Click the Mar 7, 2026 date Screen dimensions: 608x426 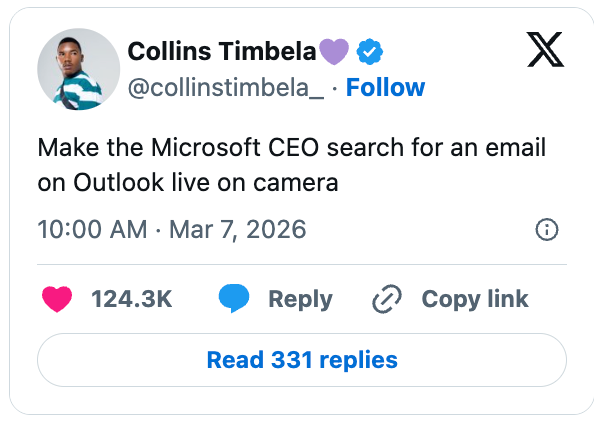tap(236, 229)
